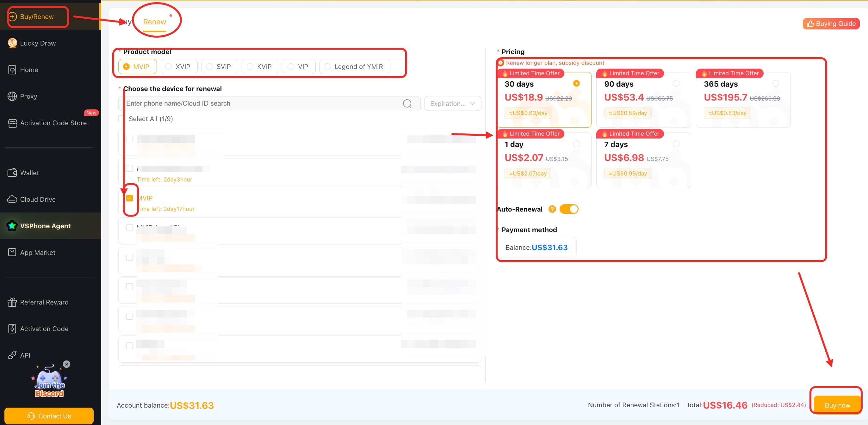
Task: Click the Lucky Draw sidebar icon
Action: click(12, 43)
